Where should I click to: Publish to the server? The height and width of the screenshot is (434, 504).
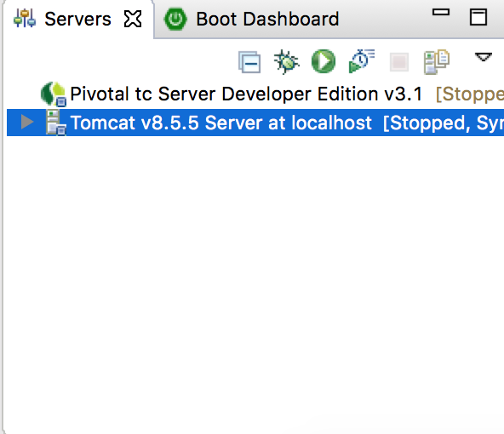(x=437, y=61)
